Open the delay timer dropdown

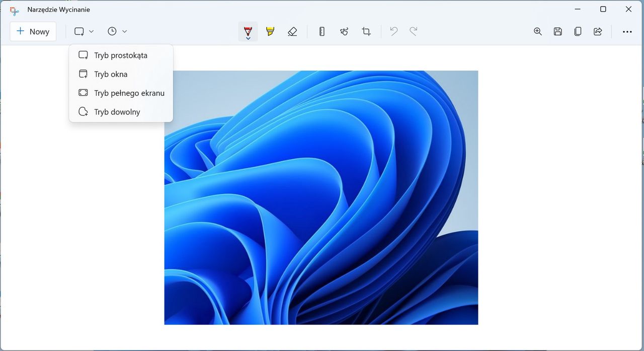117,31
